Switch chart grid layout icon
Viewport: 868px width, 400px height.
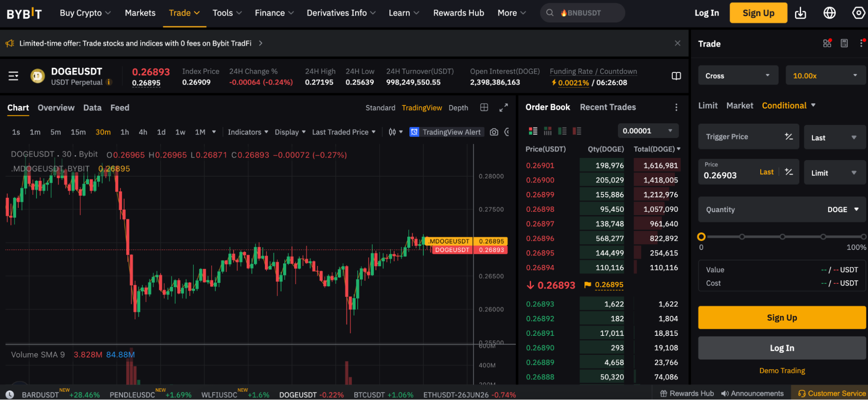tap(484, 107)
